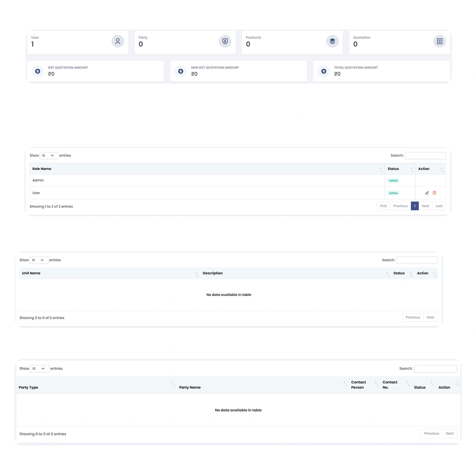Screen dimensions: 476x476
Task: Sort units table by Description
Action: point(387,274)
